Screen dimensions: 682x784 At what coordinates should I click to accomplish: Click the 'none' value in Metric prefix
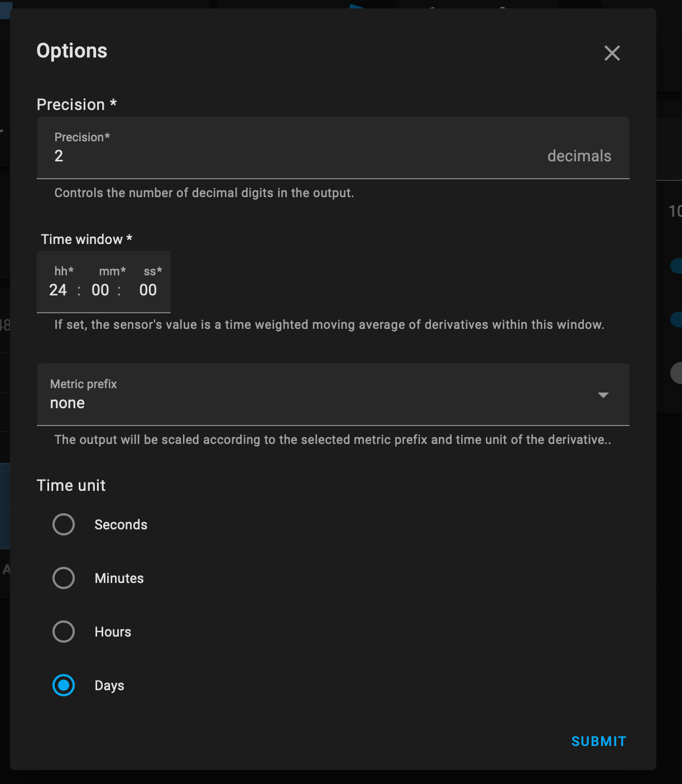point(68,403)
